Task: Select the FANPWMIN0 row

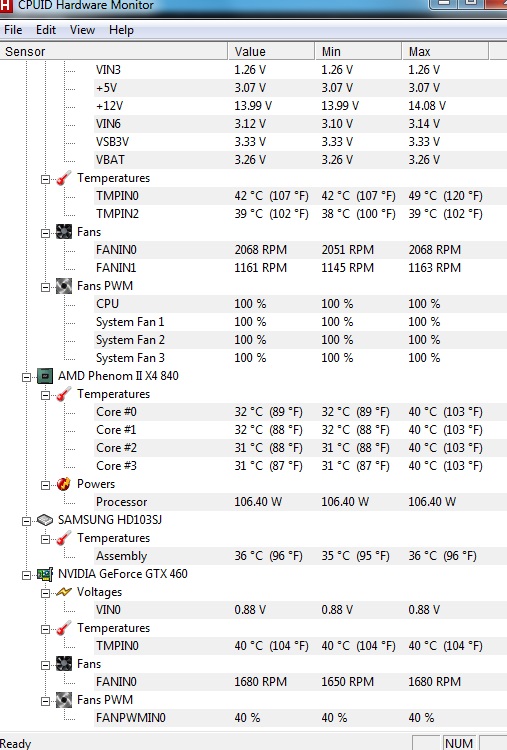Action: pos(300,718)
